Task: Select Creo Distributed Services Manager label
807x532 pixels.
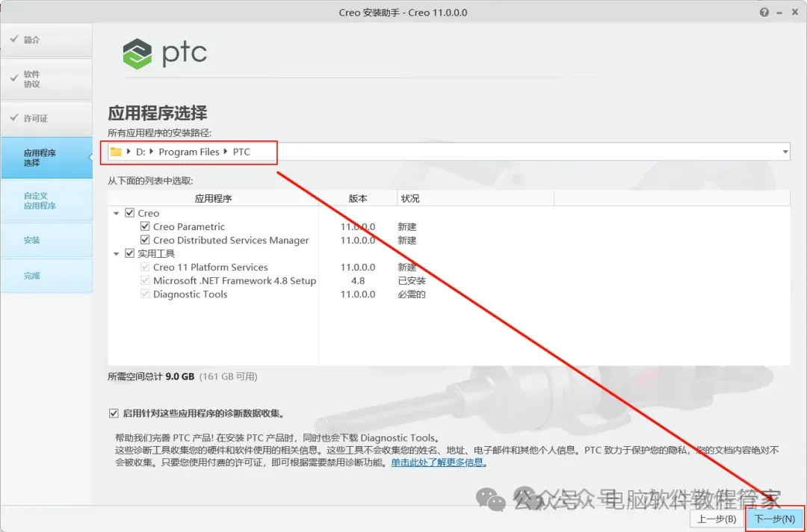Action: (x=231, y=240)
